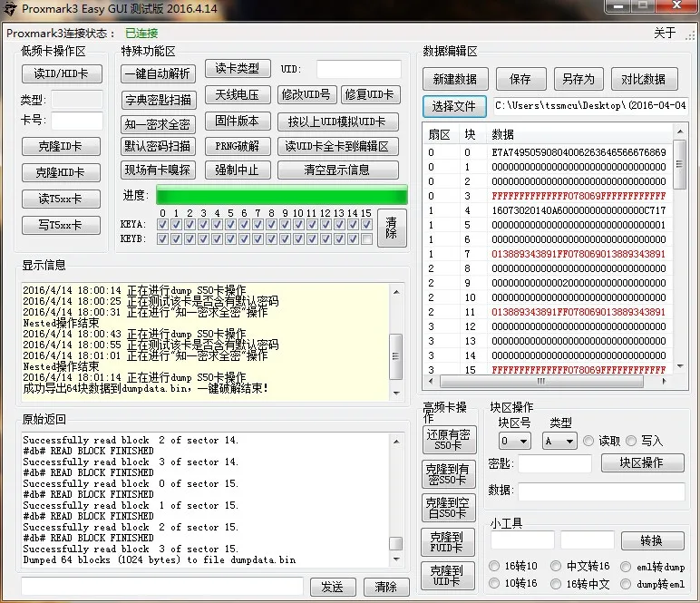
Task: Click 原始返回 log scrollbar down arrow
Action: pos(396,559)
